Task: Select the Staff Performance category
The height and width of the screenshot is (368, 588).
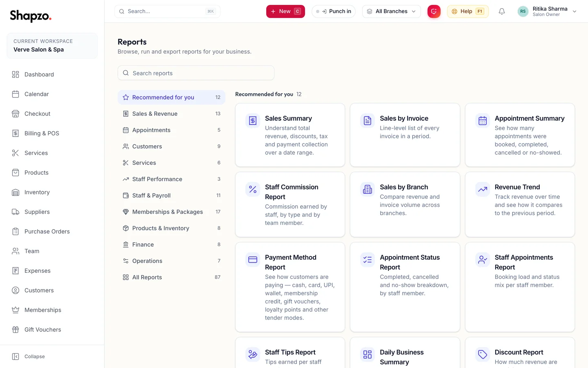Action: [171, 179]
